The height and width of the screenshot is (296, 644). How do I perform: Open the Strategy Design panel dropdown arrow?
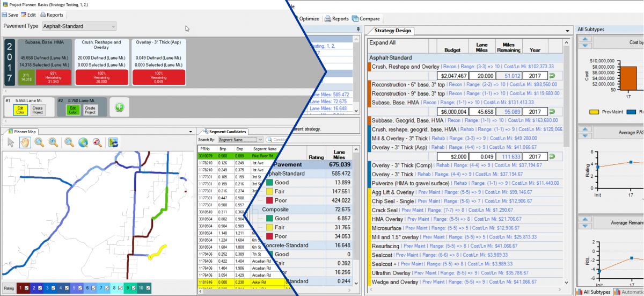coord(567,31)
